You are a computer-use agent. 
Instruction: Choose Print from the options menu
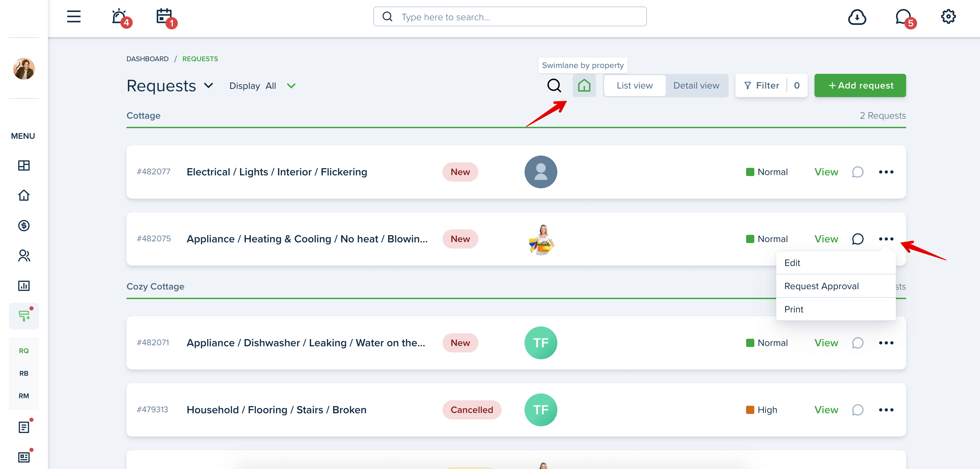click(835, 309)
